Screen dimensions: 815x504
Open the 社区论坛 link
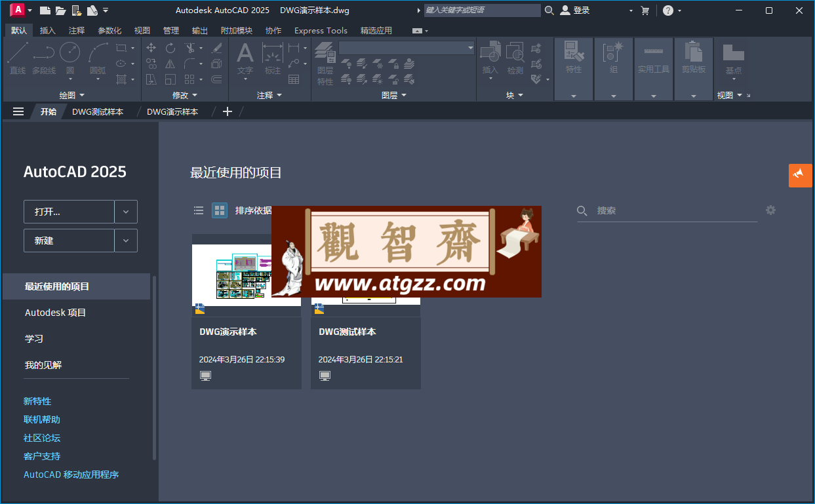click(x=42, y=438)
